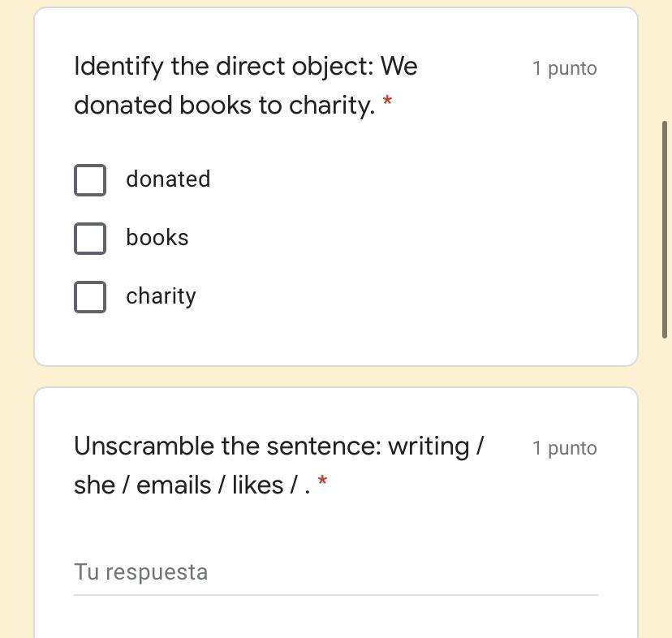Click "donated books to charity." in the question title
672x638 pixels.
coord(224,106)
